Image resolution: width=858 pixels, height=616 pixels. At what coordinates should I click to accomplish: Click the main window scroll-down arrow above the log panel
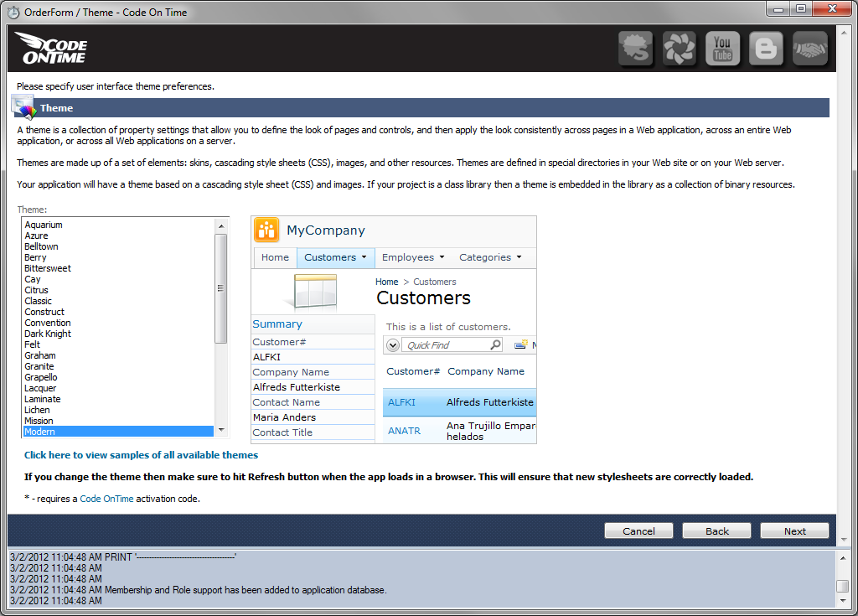pos(843,540)
